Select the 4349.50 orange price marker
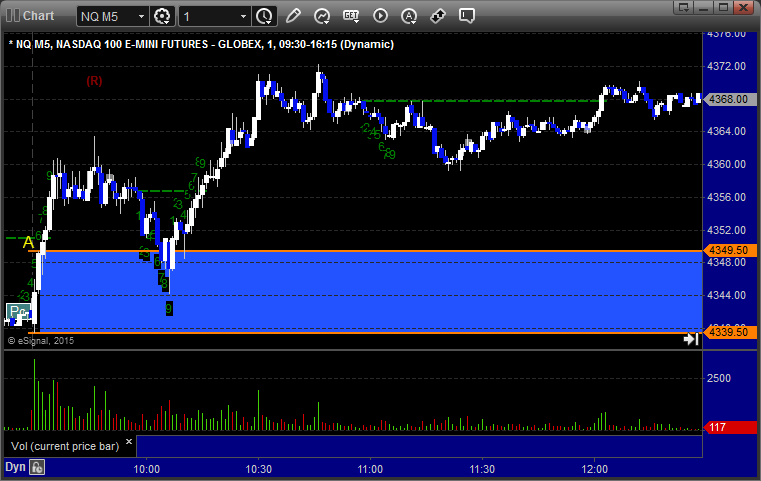Image resolution: width=761 pixels, height=481 pixels. click(x=729, y=250)
